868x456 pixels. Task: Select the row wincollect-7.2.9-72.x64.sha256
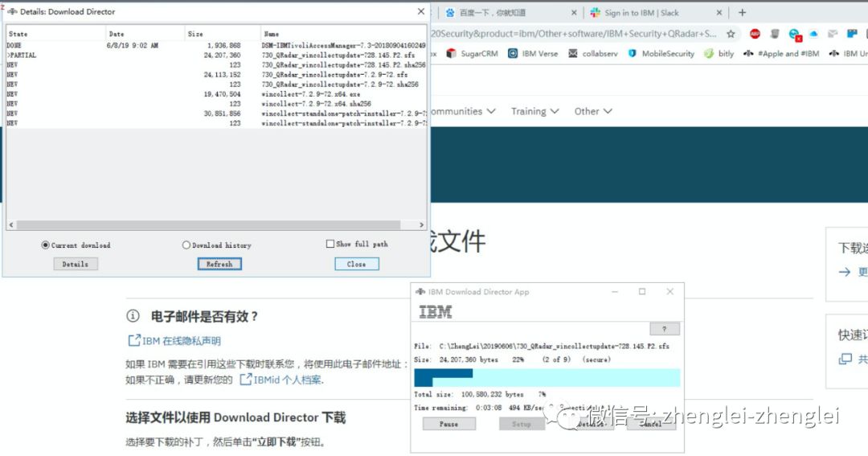coord(216,104)
